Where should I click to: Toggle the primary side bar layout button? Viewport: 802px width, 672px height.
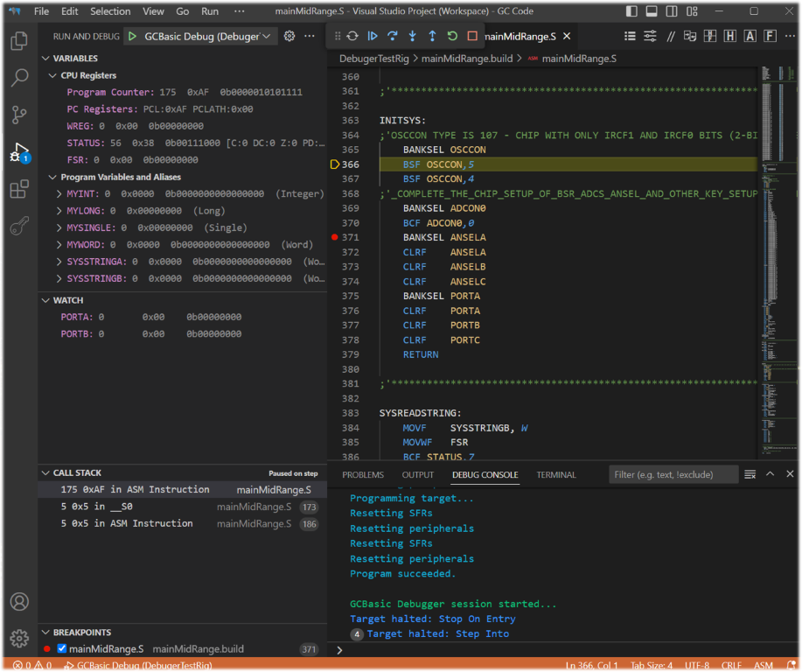point(632,11)
